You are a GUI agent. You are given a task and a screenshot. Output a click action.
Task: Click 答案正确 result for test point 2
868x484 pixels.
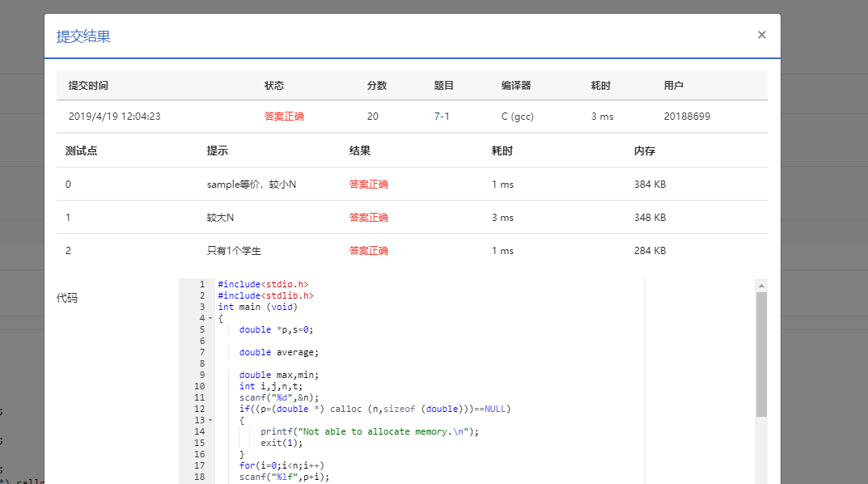click(369, 251)
